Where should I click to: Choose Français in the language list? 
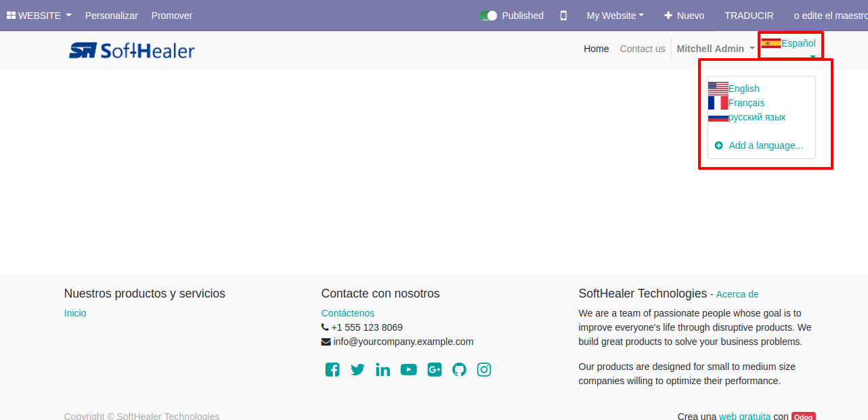click(737, 103)
